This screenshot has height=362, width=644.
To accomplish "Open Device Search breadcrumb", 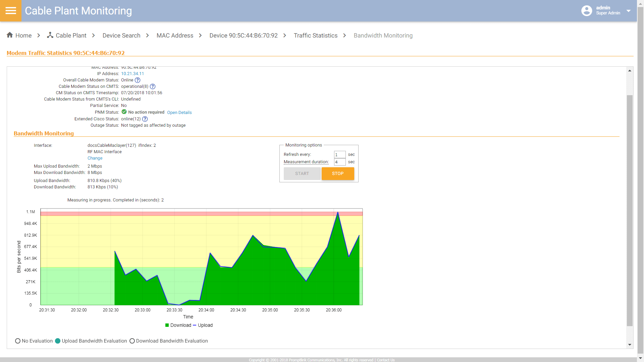I will tap(121, 36).
